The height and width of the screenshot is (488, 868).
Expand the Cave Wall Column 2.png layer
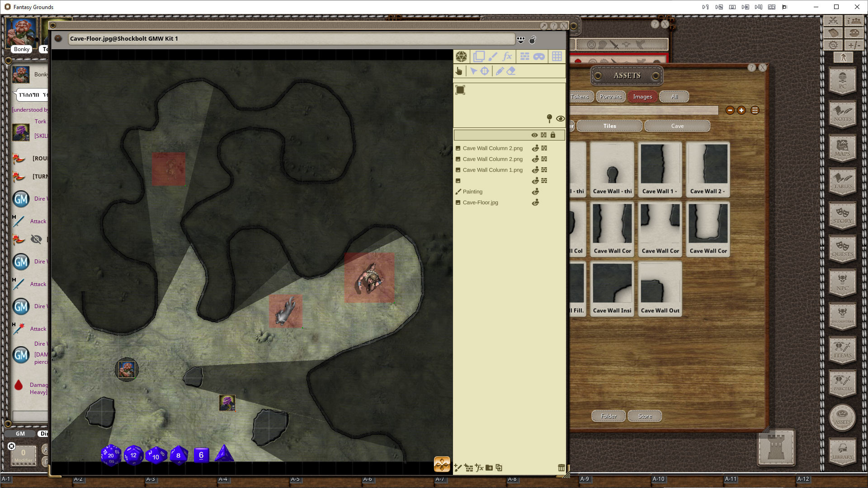[544, 148]
